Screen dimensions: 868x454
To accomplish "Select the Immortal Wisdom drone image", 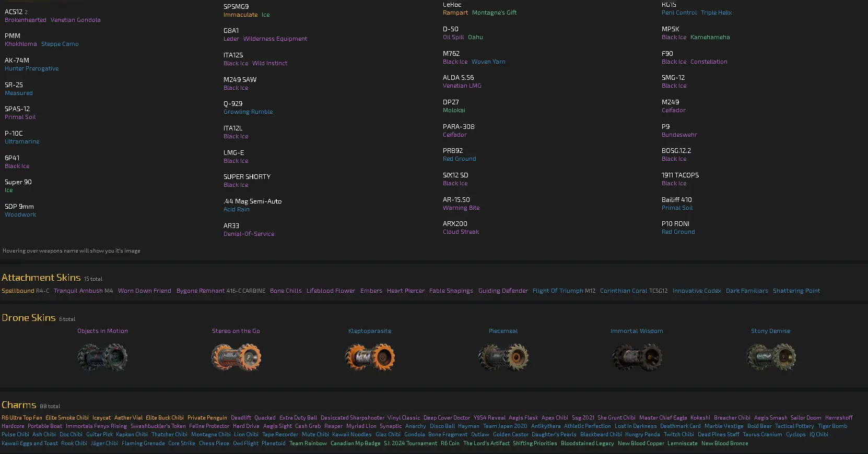I will 637,357.
